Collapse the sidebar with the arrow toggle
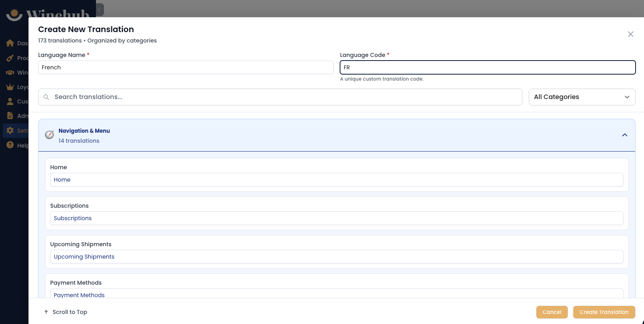 tap(100, 9)
